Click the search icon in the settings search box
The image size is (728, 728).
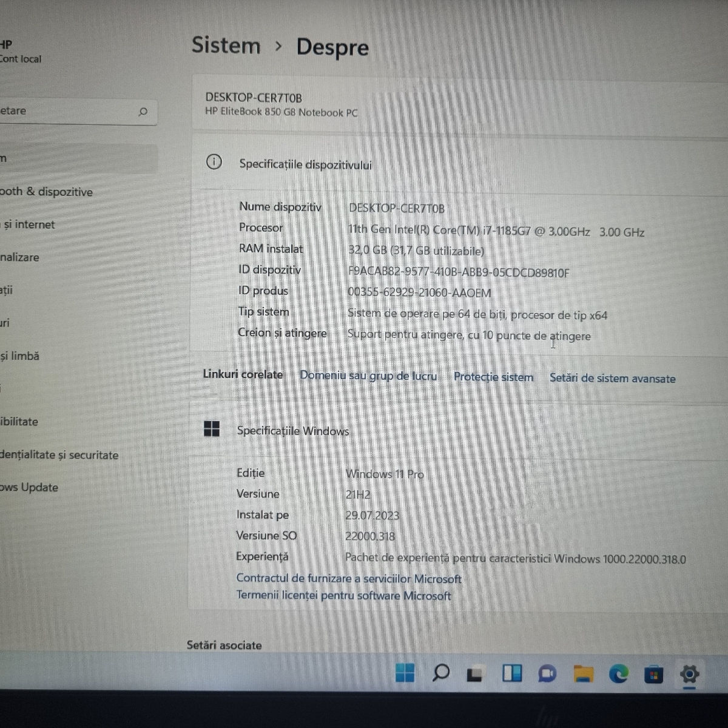pyautogui.click(x=143, y=112)
